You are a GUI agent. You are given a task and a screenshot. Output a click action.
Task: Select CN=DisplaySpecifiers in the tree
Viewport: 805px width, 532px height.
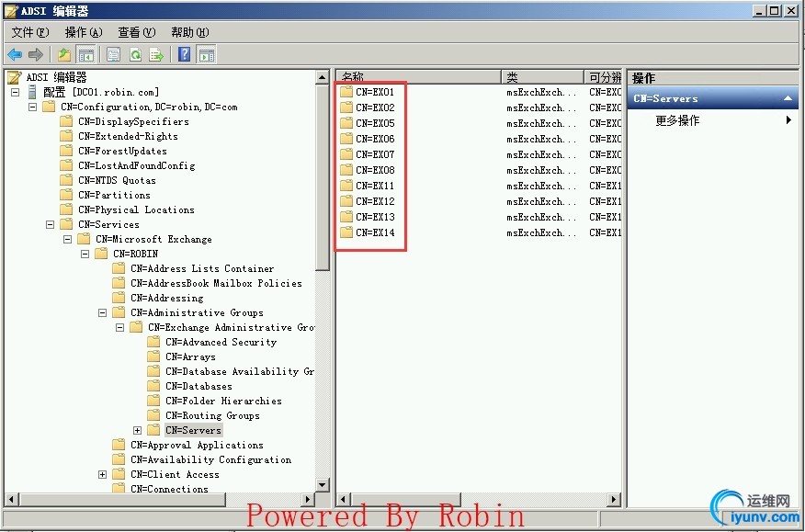point(133,121)
